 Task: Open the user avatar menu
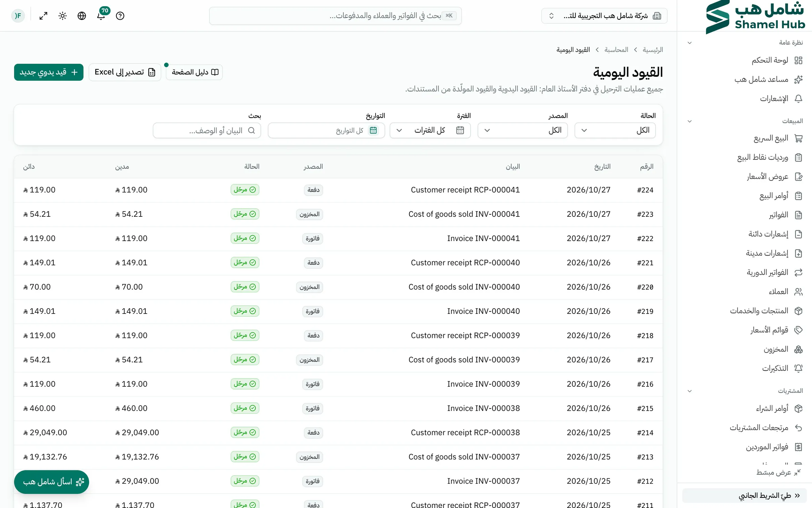(18, 16)
